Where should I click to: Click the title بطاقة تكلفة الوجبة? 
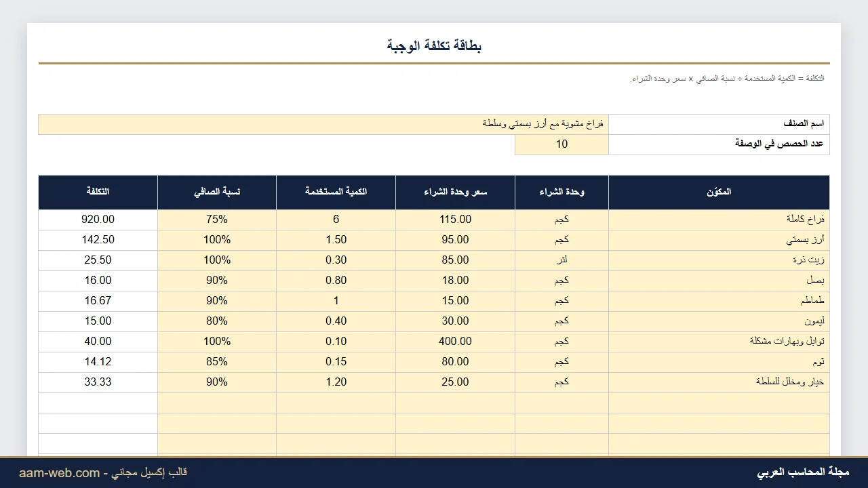pos(434,46)
